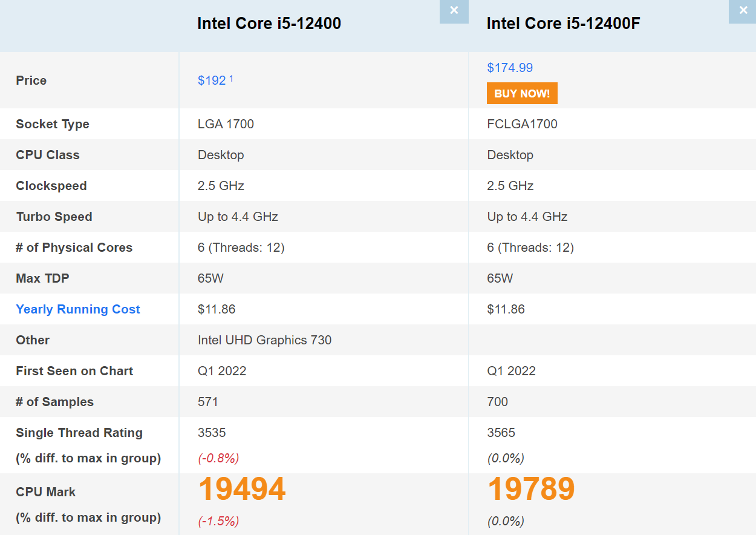Click the # of Samples label
The width and height of the screenshot is (756, 535).
coord(54,402)
